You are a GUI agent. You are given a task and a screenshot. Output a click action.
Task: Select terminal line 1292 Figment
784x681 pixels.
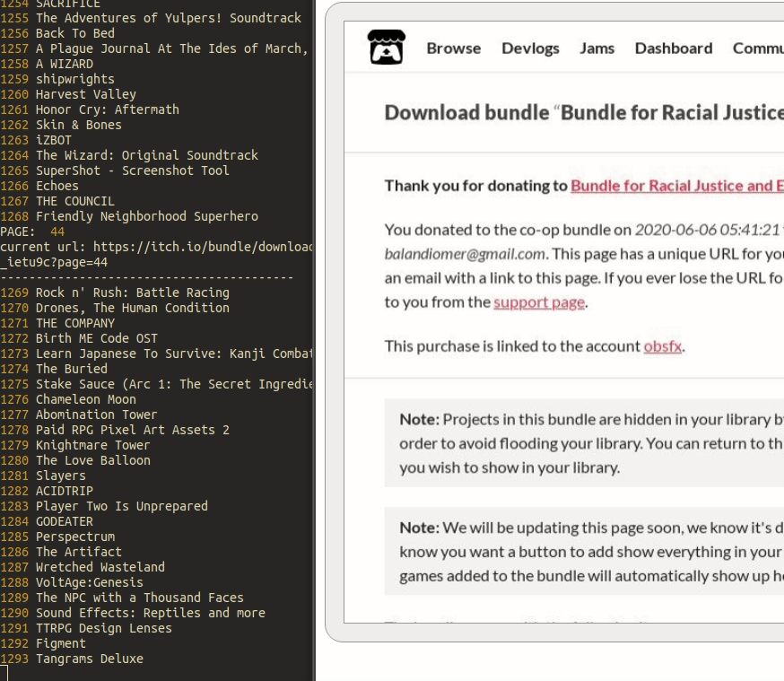click(x=43, y=643)
